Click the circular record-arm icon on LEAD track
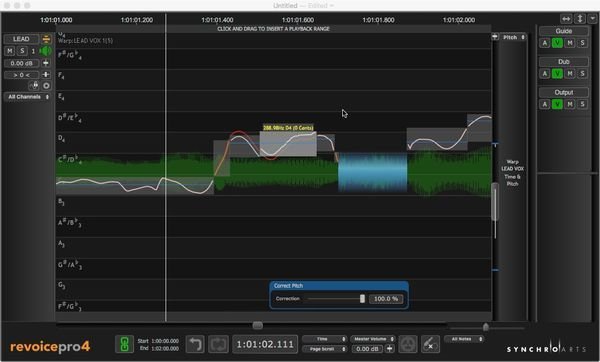Viewport: 600px width, 362px height. coord(46,86)
